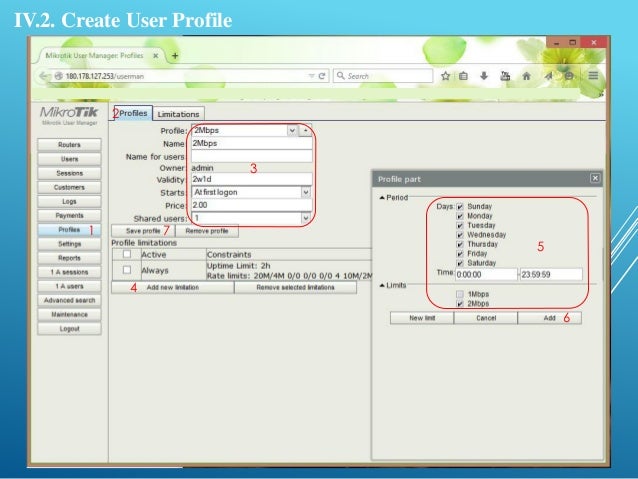Uncheck the Tuesday checkbox
This screenshot has height=479, width=638.
pos(460,225)
